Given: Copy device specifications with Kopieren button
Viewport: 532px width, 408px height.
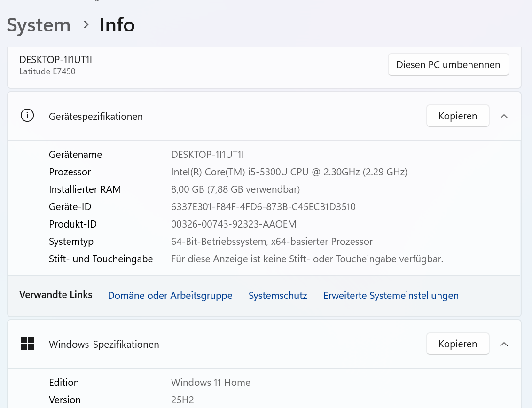Looking at the screenshot, I should click(x=458, y=116).
